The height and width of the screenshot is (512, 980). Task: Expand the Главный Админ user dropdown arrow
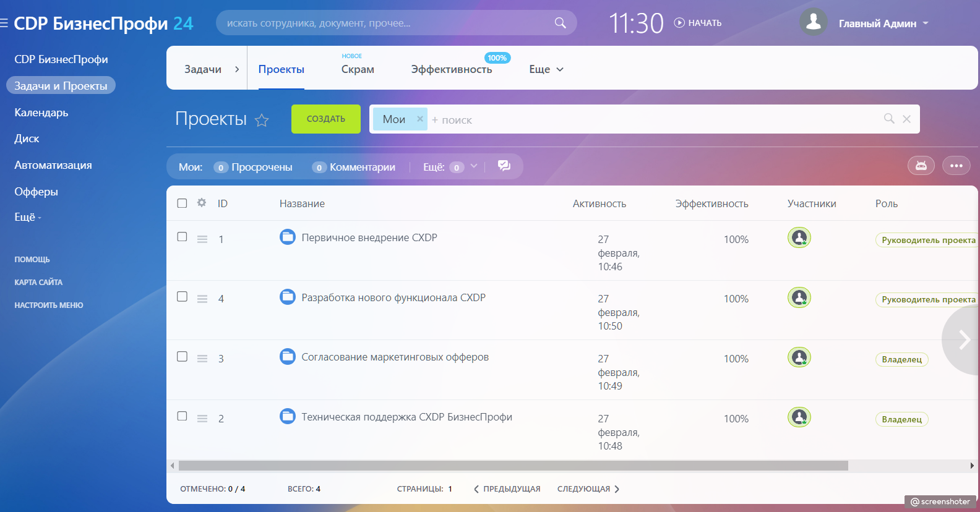(x=926, y=23)
